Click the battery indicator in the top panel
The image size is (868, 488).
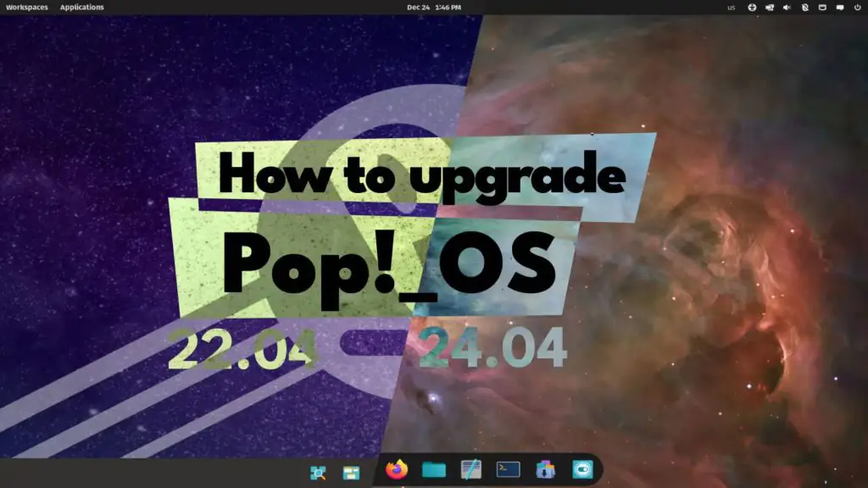(822, 8)
